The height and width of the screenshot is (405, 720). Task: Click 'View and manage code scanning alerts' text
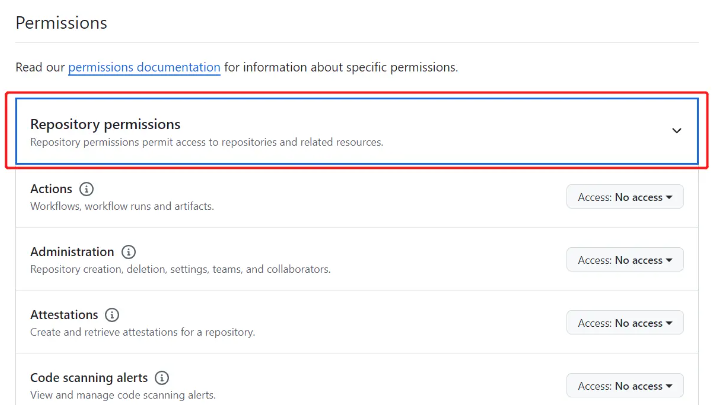[x=122, y=395]
